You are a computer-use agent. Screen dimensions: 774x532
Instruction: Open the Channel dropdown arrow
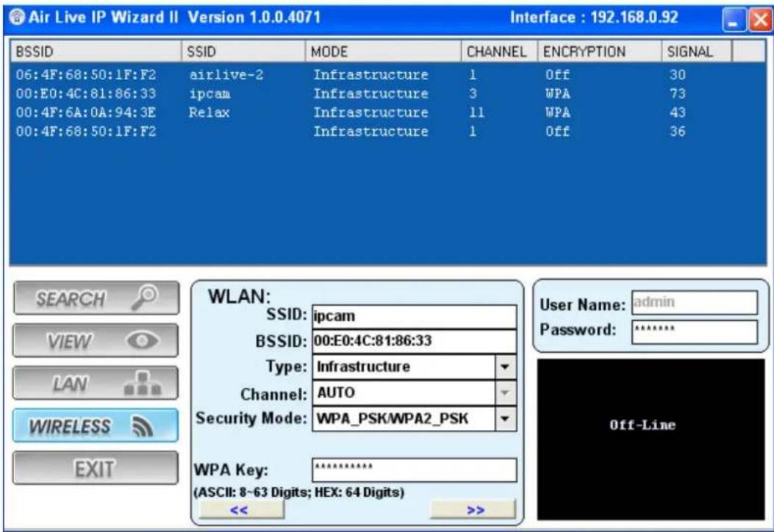pyautogui.click(x=505, y=393)
